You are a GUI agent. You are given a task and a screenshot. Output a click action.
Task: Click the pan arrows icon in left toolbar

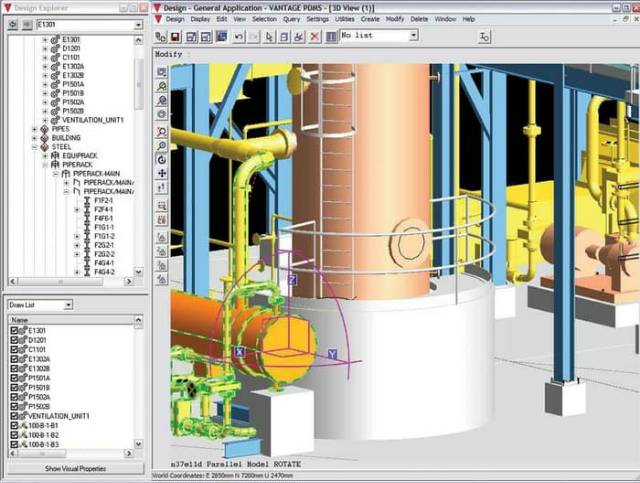pos(162,173)
